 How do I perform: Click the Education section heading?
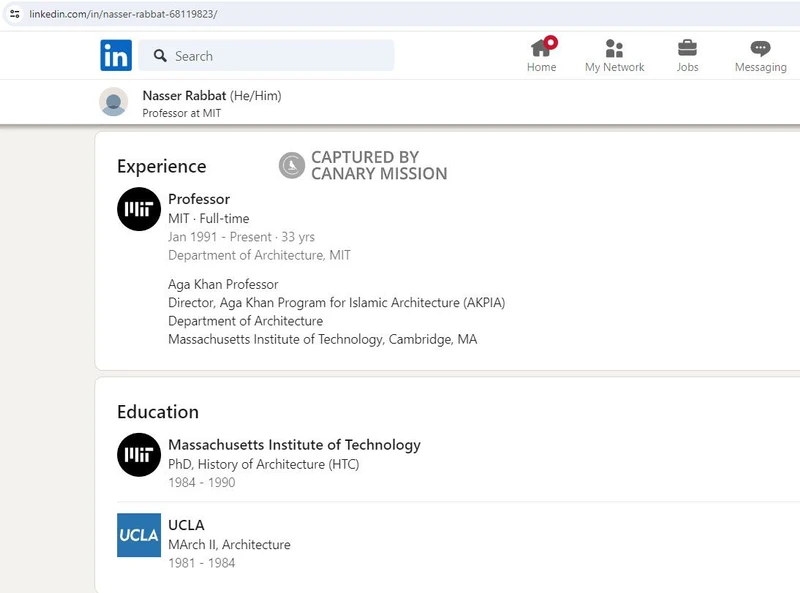point(158,412)
